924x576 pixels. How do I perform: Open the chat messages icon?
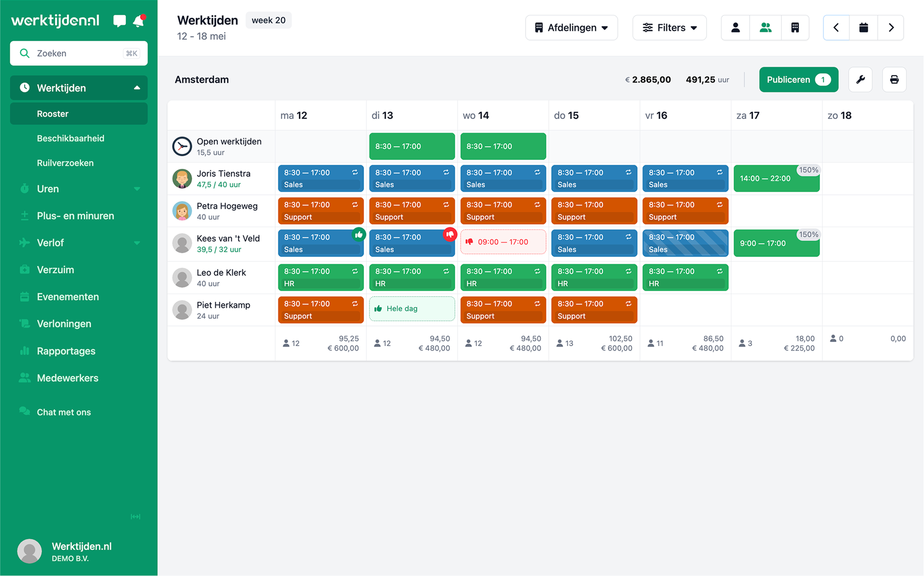119,21
